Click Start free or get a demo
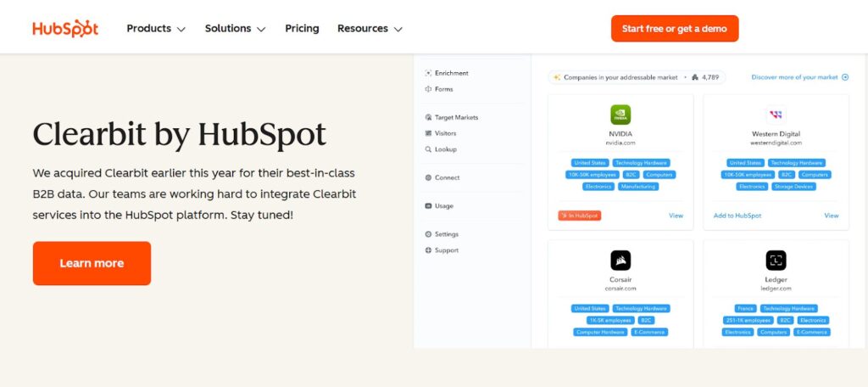Image resolution: width=868 pixels, height=387 pixels. tap(674, 28)
